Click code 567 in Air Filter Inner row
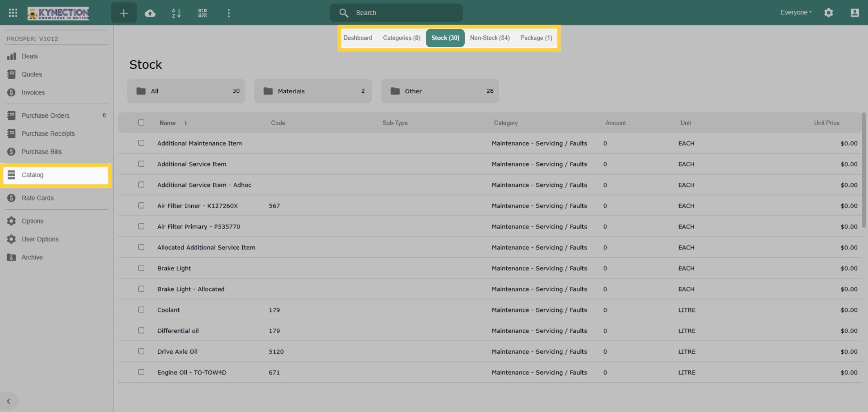Image resolution: width=868 pixels, height=412 pixels. (x=274, y=206)
